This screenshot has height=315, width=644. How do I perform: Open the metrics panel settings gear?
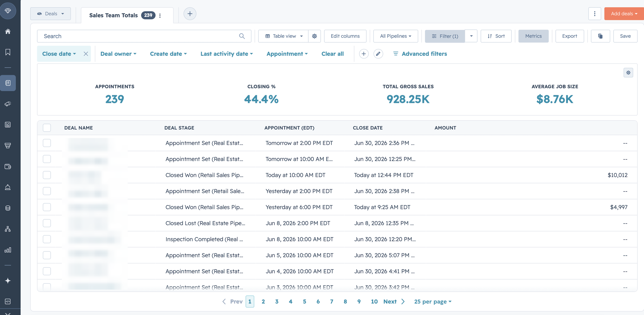pyautogui.click(x=628, y=73)
